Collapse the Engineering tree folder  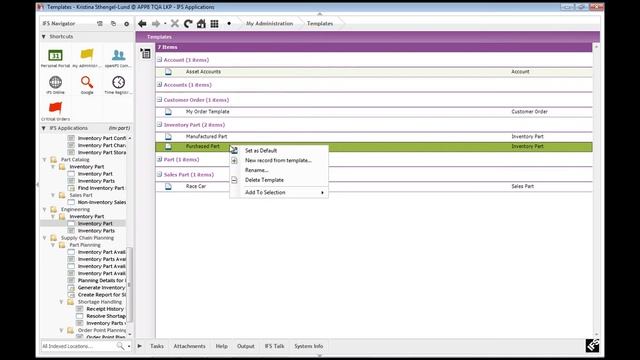[44, 209]
